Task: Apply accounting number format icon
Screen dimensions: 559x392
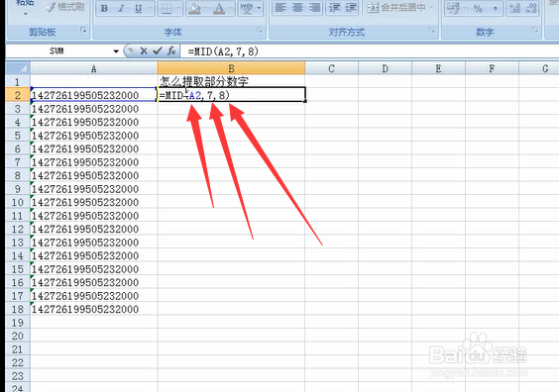Action: 454,9
